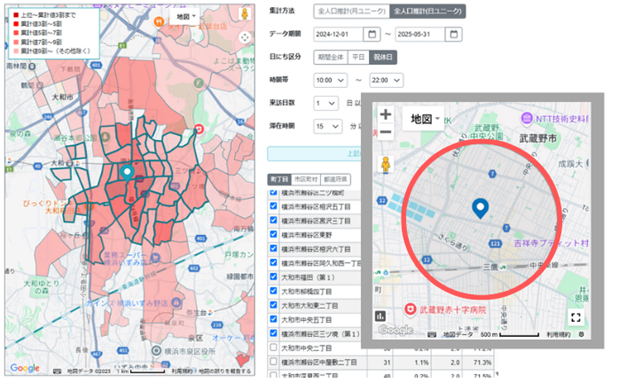Select the 平日 day type button
619x383 pixels.
tap(358, 57)
